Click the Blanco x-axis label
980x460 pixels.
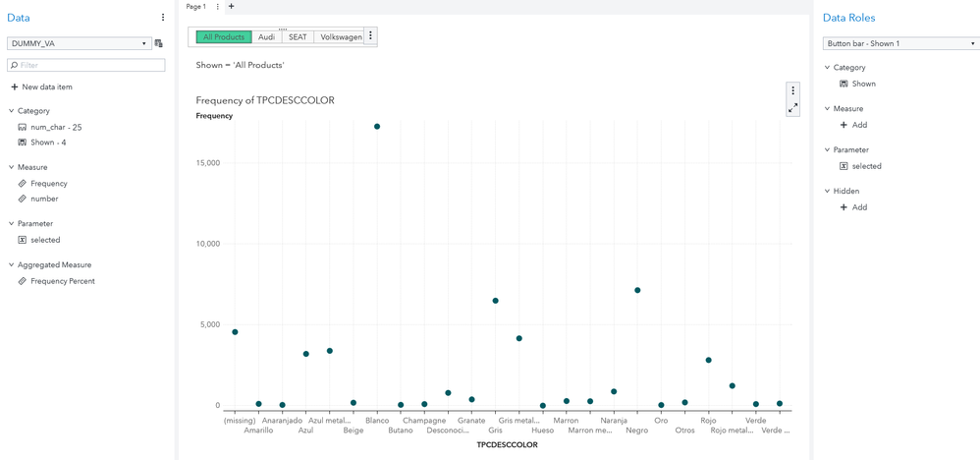click(377, 421)
